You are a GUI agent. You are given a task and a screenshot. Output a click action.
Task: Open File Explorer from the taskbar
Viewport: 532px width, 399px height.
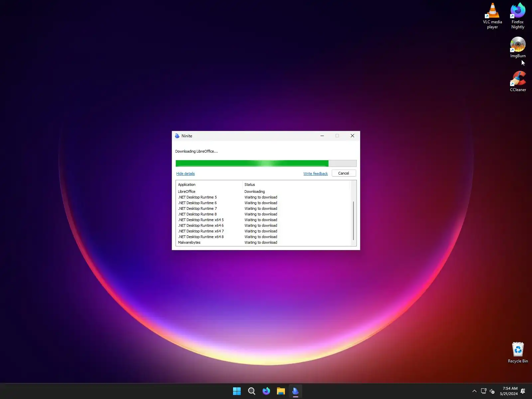[281, 391]
